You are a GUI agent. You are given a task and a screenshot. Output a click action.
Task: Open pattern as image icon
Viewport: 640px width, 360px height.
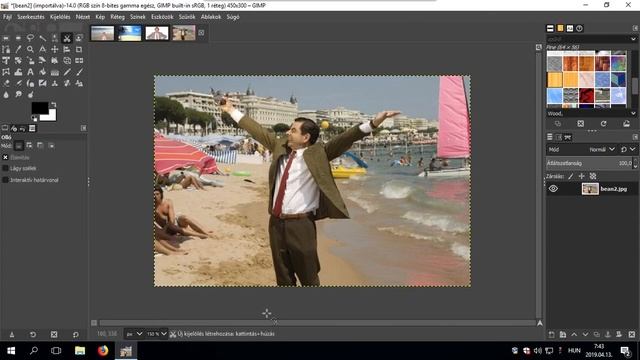point(626,124)
